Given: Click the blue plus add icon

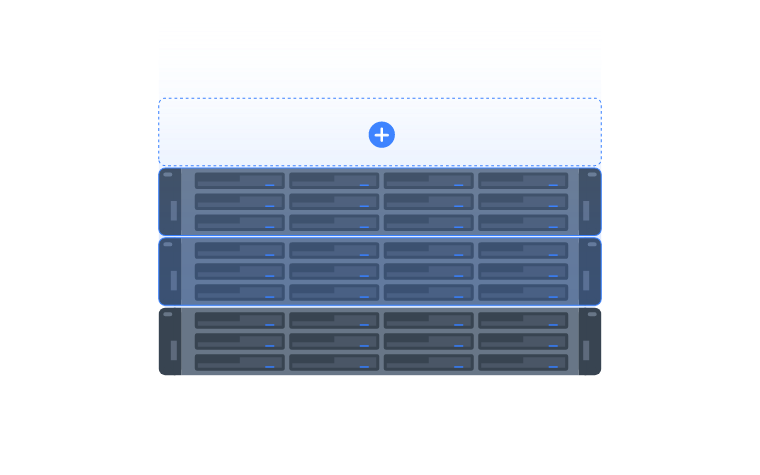Looking at the screenshot, I should pyautogui.click(x=381, y=135).
